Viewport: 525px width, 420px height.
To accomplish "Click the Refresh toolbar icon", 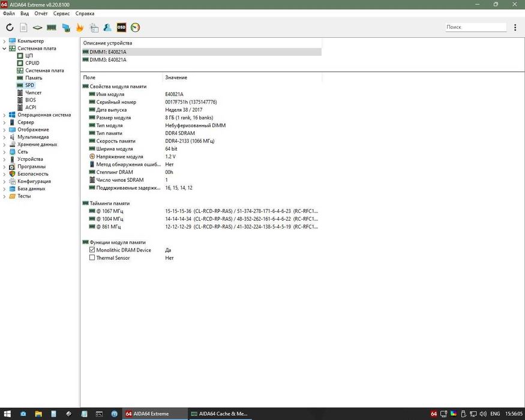I will [10, 28].
